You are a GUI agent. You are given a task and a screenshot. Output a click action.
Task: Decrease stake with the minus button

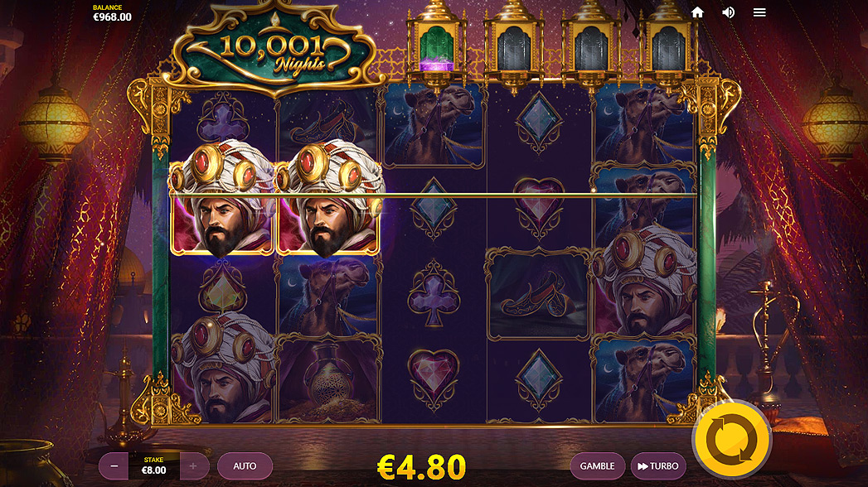114,466
